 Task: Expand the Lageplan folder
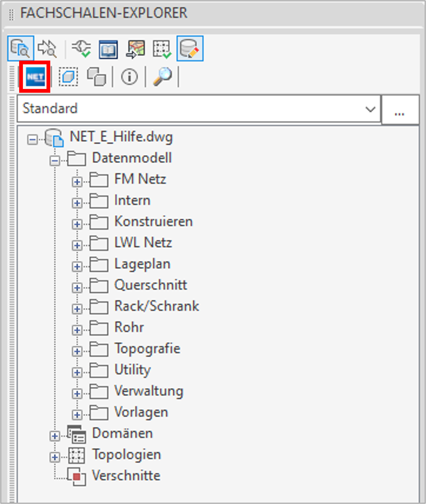click(x=77, y=267)
